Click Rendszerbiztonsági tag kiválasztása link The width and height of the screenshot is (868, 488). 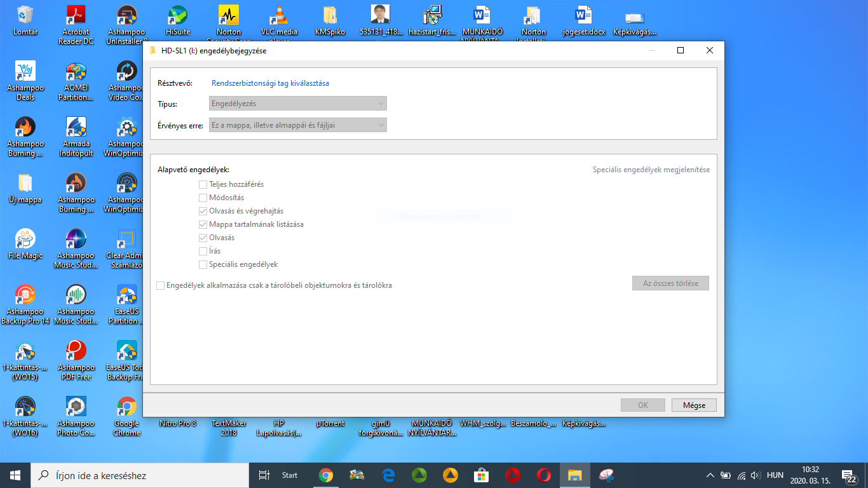click(x=270, y=83)
